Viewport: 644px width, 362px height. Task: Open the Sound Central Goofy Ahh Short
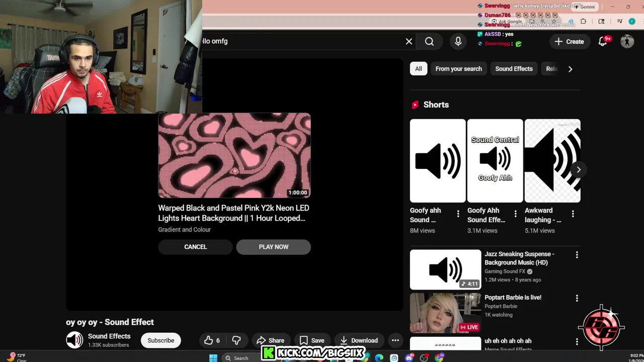(x=495, y=161)
